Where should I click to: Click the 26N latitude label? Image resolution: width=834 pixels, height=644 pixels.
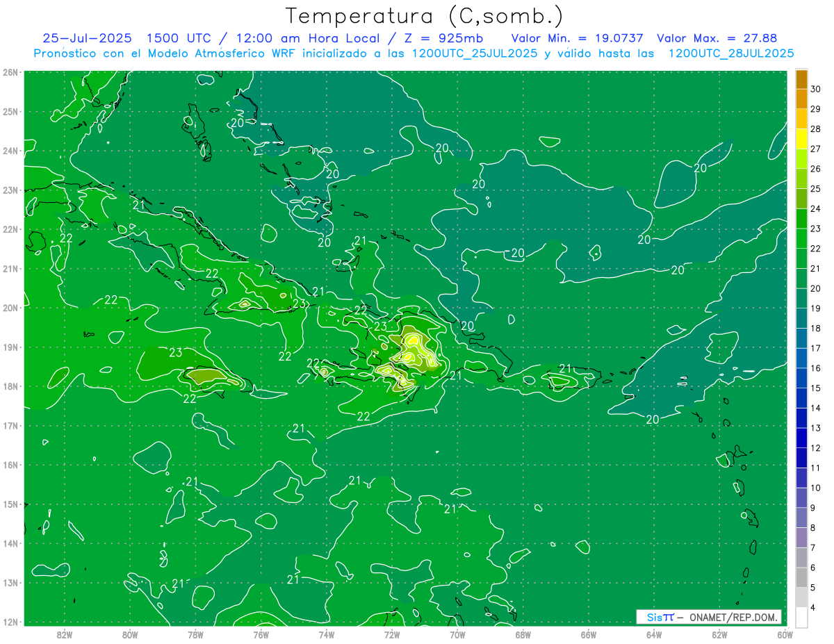pos(10,72)
